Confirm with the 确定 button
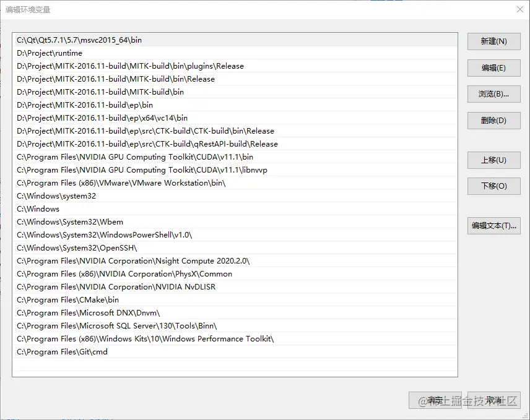 [x=435, y=400]
